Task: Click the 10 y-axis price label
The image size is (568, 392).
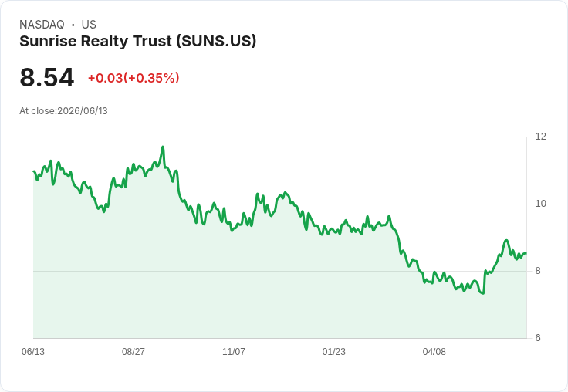Action: point(540,204)
